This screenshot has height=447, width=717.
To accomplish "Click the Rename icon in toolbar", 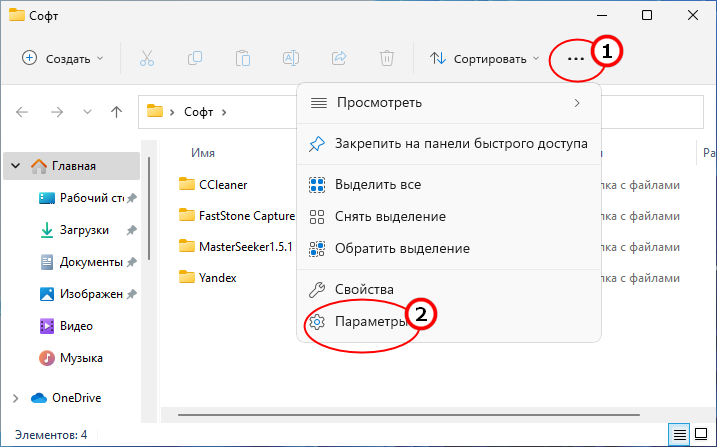I will click(x=291, y=59).
